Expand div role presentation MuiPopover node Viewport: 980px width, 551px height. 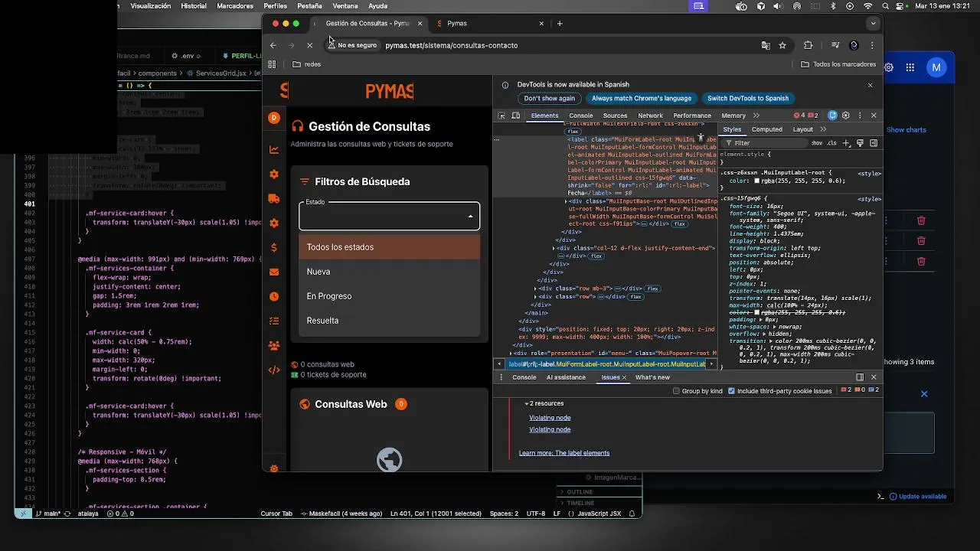point(511,354)
